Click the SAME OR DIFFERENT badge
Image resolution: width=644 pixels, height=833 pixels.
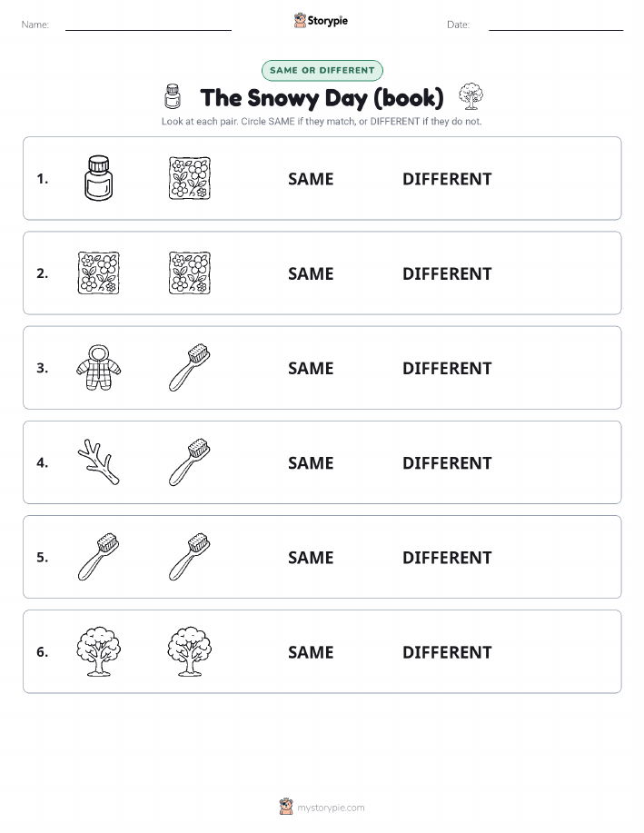tap(322, 70)
